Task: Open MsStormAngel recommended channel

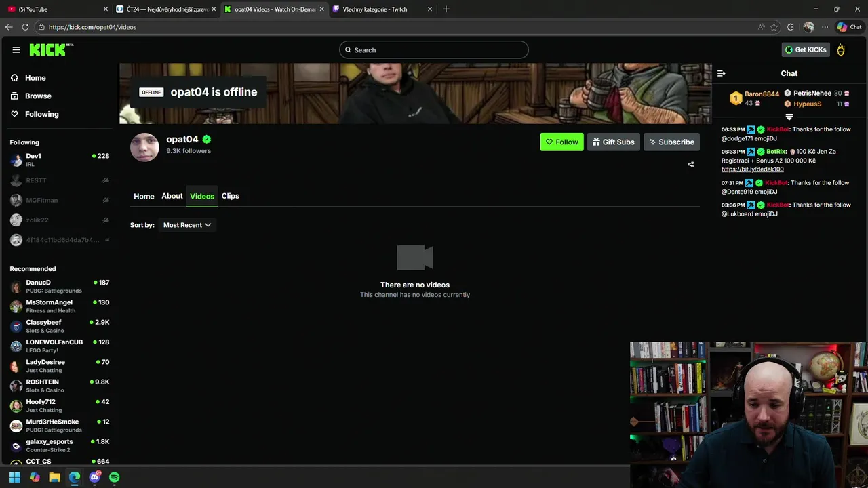Action: [x=60, y=306]
